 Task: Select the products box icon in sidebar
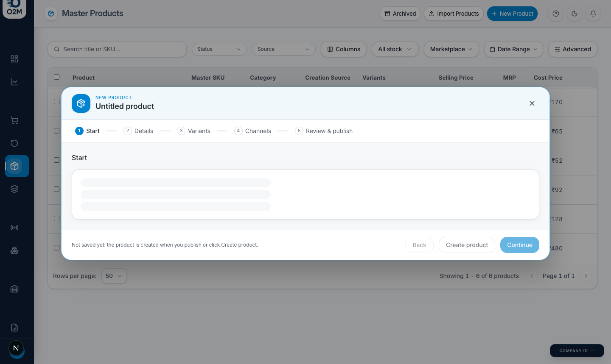pyautogui.click(x=14, y=166)
